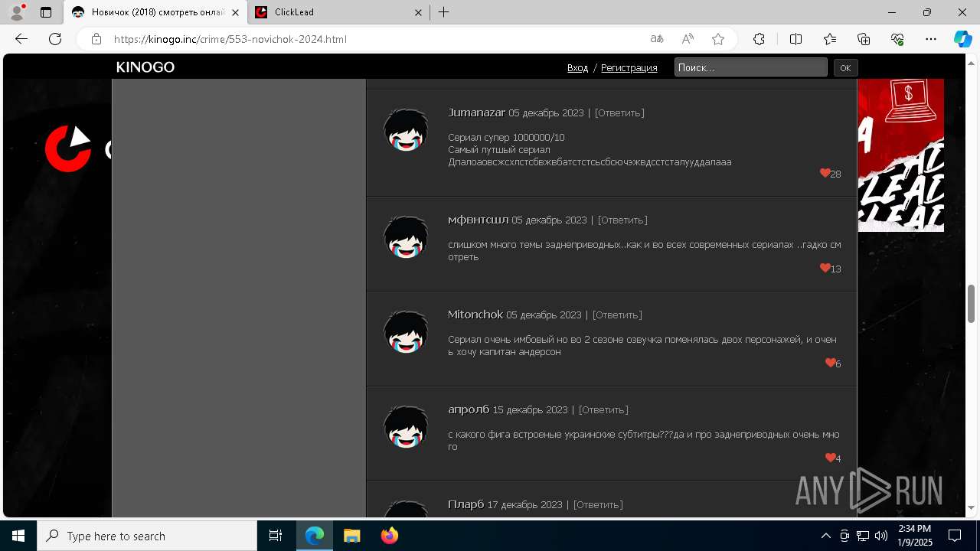980x551 pixels.
Task: Open File Explorer from the taskbar
Action: pos(351,536)
